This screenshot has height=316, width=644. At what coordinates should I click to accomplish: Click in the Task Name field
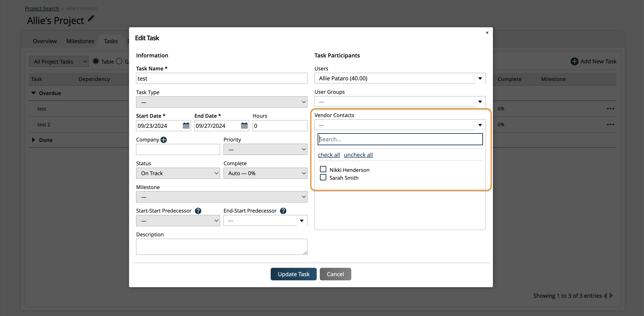(222, 78)
